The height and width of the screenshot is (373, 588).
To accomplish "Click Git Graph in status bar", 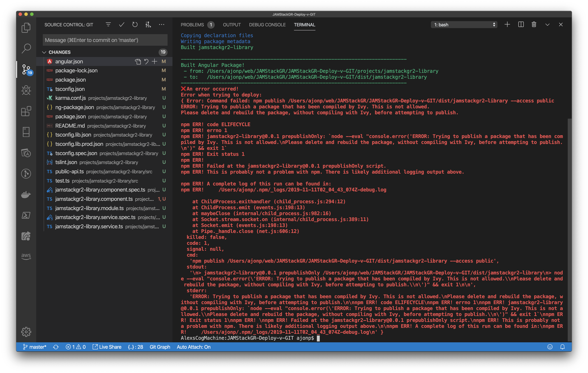I will 160,347.
